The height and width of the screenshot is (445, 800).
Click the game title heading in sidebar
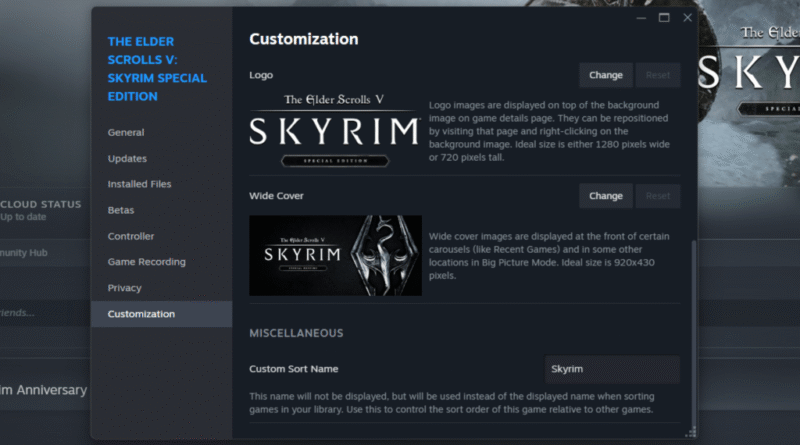coord(157,69)
